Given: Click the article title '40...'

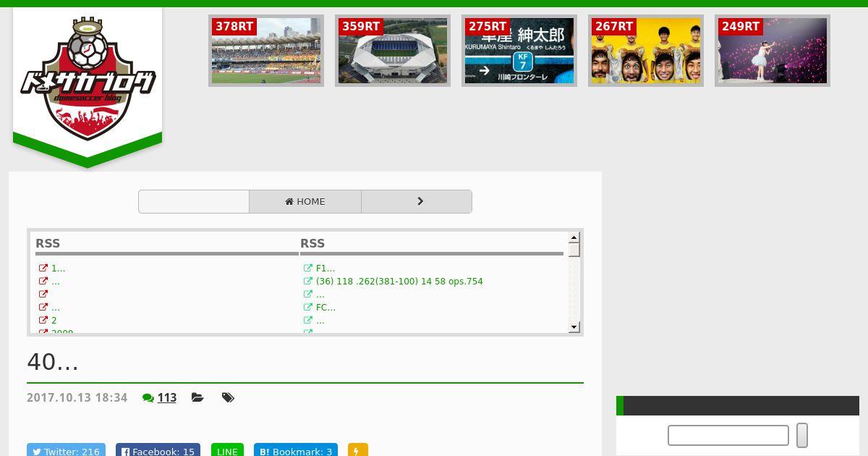Looking at the screenshot, I should [x=53, y=361].
